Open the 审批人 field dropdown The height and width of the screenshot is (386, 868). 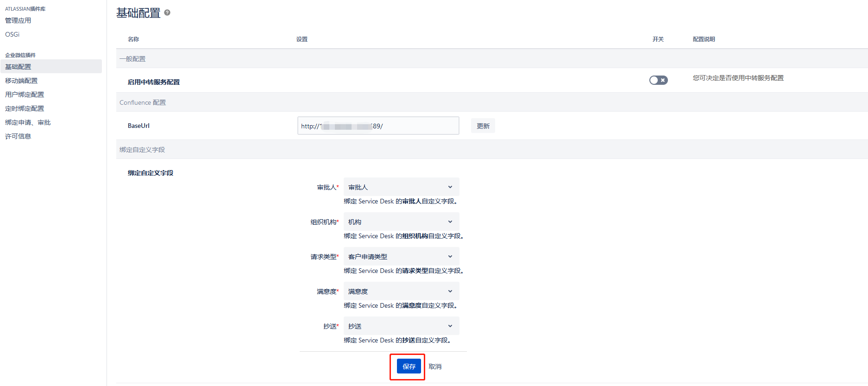click(401, 187)
